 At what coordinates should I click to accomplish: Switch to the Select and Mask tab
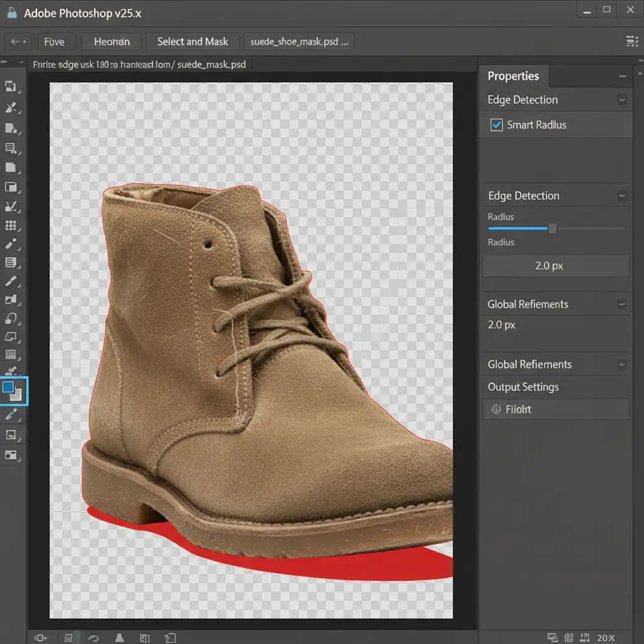pyautogui.click(x=192, y=42)
